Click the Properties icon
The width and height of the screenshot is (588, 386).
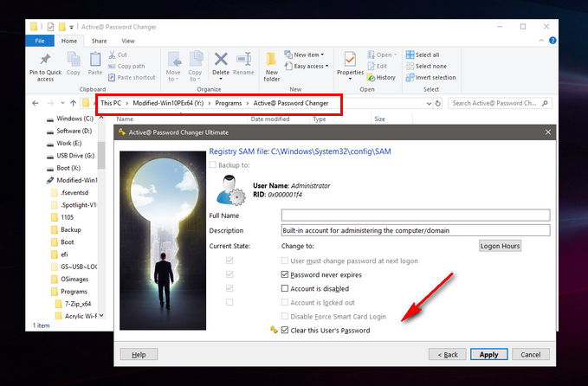pyautogui.click(x=350, y=59)
